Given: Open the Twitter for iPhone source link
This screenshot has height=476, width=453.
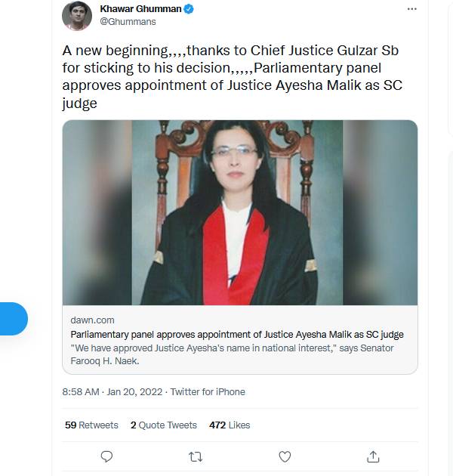Looking at the screenshot, I should click(208, 392).
